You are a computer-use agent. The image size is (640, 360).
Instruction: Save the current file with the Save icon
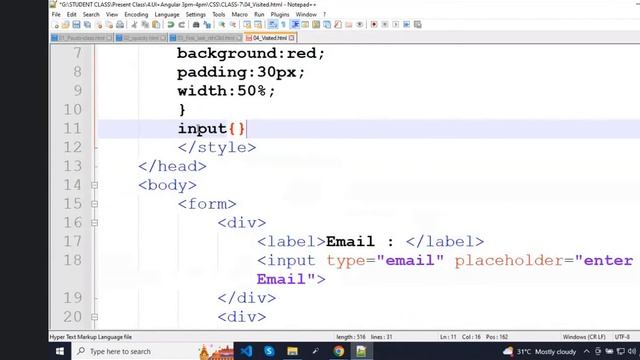76,24
